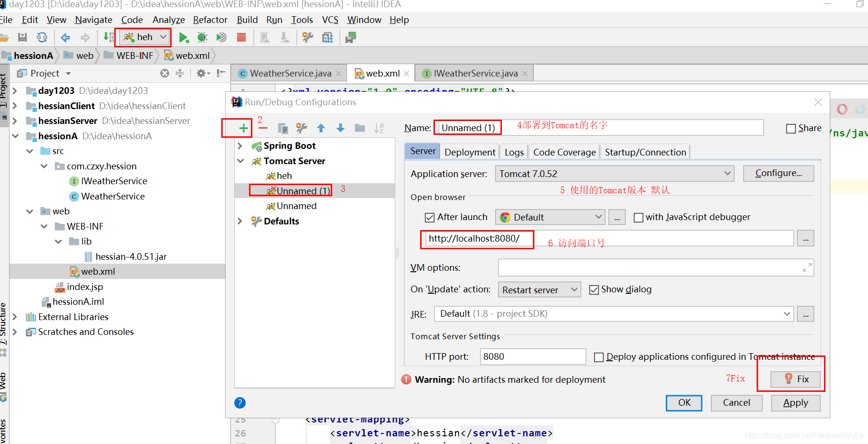This screenshot has width=868, height=444.
Task: Open the Project Structure toolbar icon
Action: click(x=327, y=37)
